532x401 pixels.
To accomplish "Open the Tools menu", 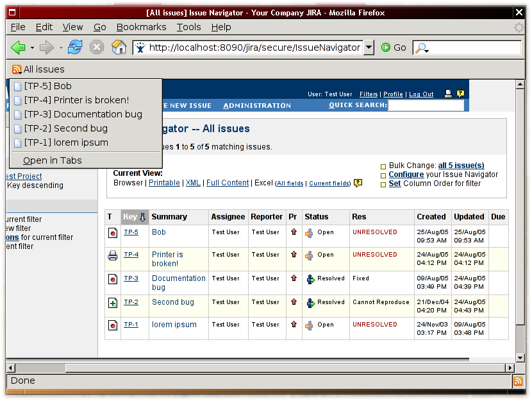I will [188, 27].
